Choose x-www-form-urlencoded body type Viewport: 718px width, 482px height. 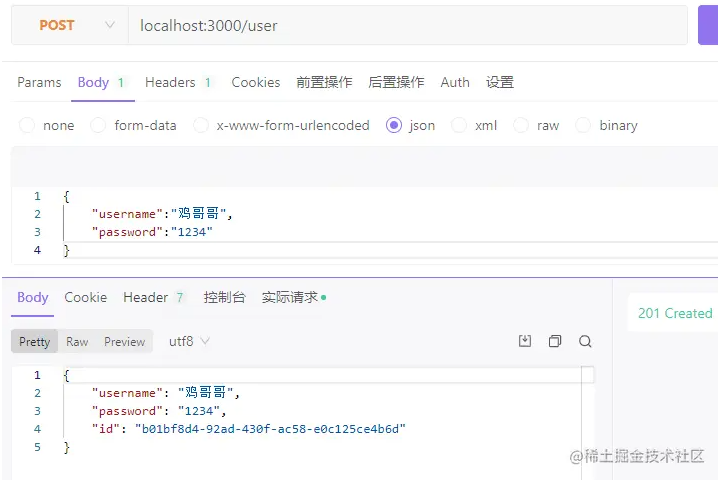tap(281, 125)
